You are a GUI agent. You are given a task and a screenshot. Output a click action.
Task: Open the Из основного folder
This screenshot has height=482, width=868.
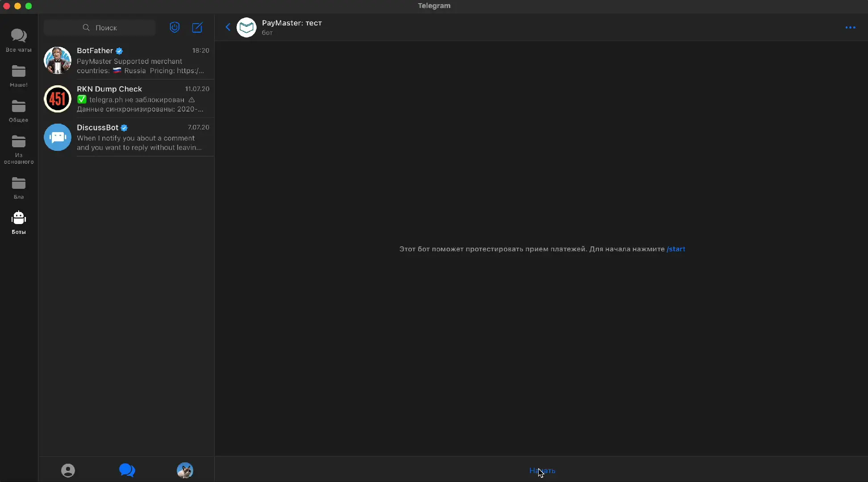[18, 150]
